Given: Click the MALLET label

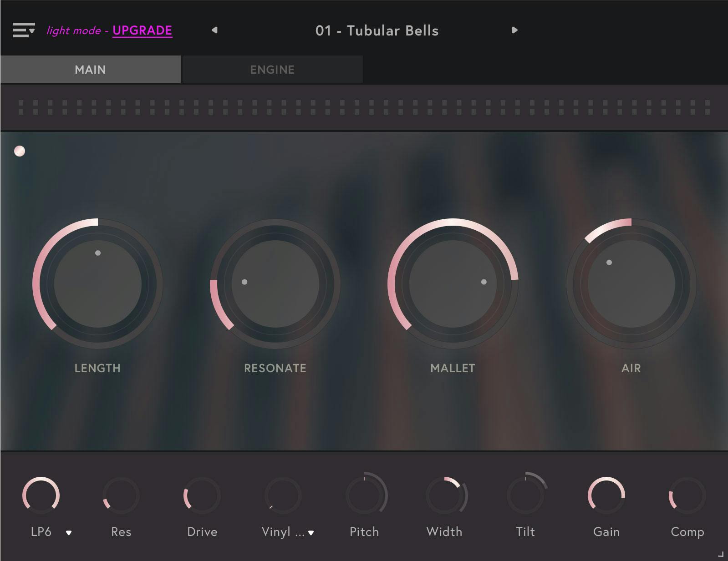Looking at the screenshot, I should tap(453, 368).
